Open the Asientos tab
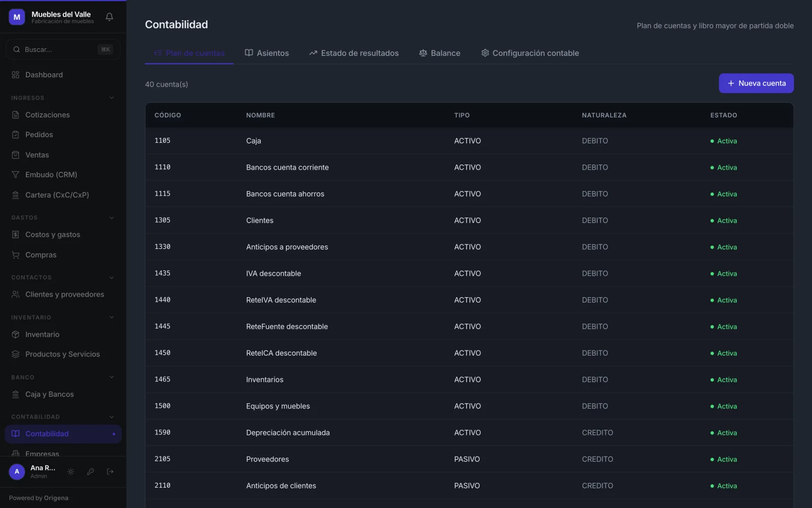812x508 pixels. (x=267, y=53)
